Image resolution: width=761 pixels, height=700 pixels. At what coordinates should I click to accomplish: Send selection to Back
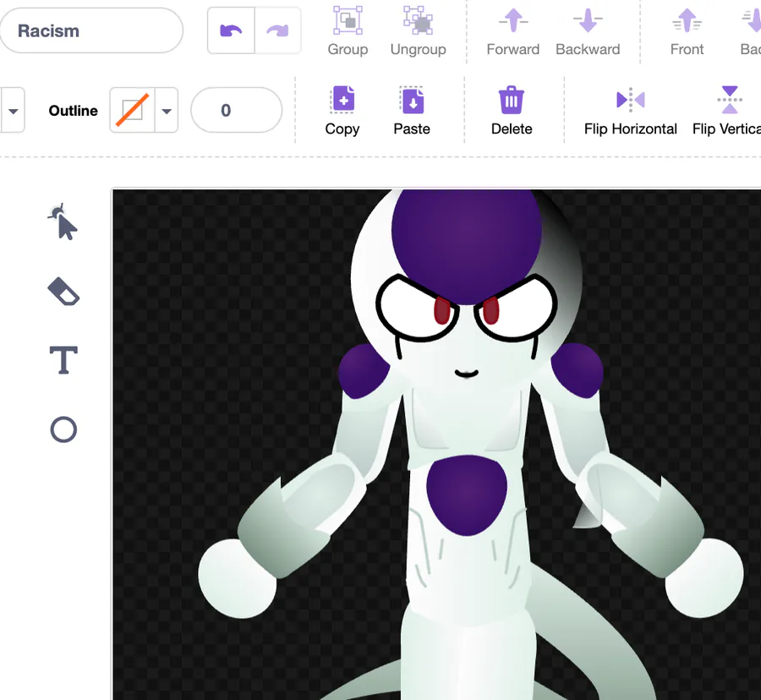pos(750,31)
